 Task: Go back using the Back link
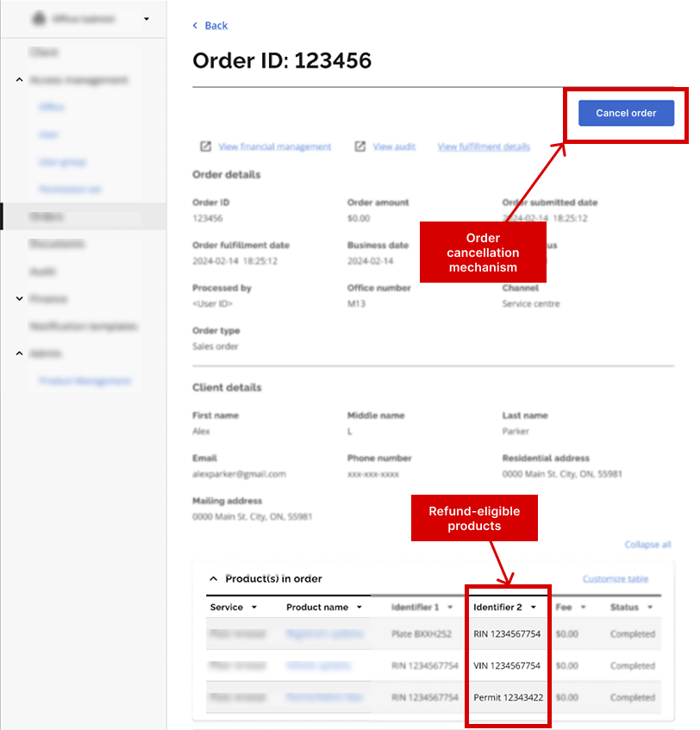point(216,26)
